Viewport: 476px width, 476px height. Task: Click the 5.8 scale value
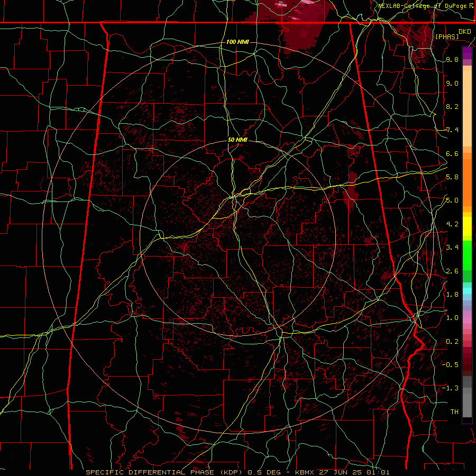click(452, 177)
